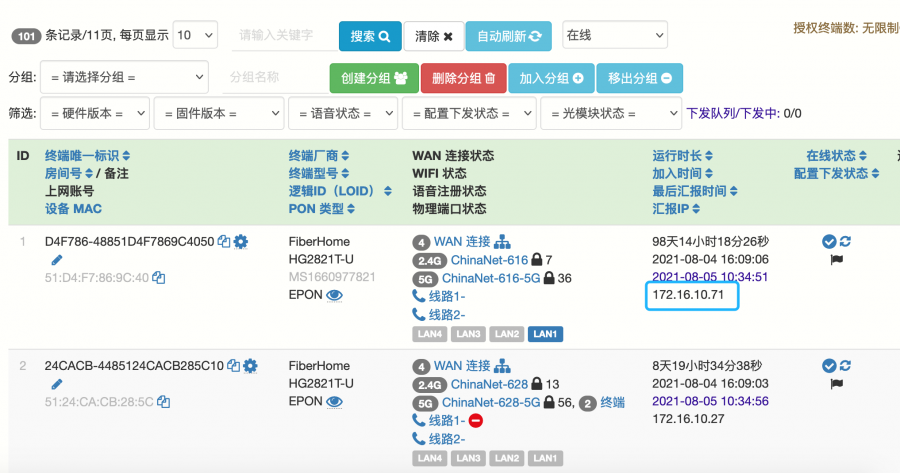Open WAN connection network icon in row 1
Screen dimensions: 900x473
[x=502, y=242]
